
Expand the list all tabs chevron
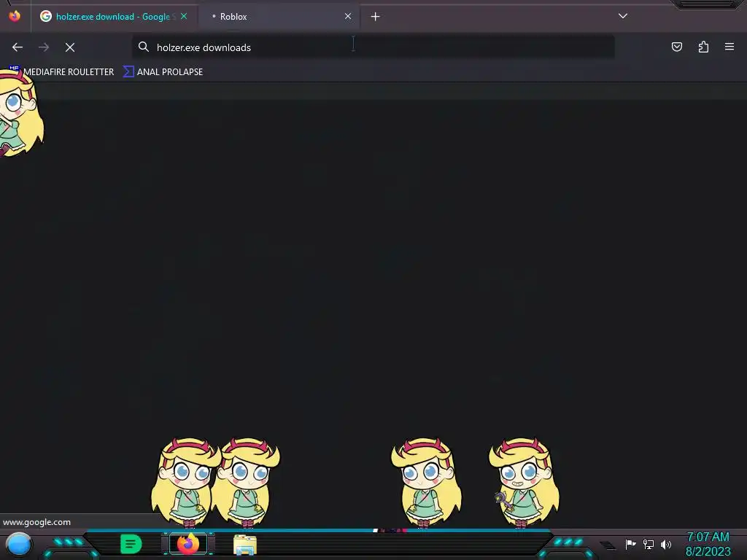point(623,16)
